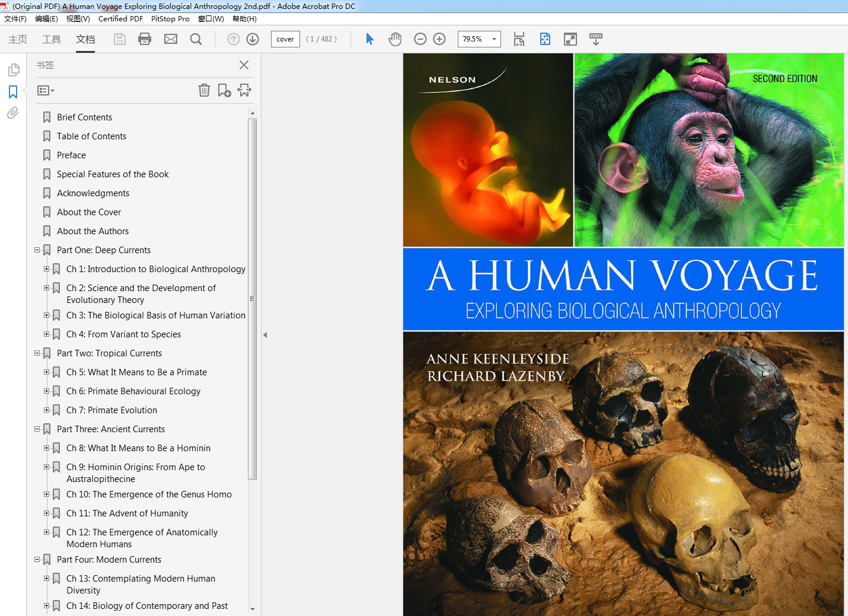Zoom in with plus icon
The width and height of the screenshot is (848, 616).
pyautogui.click(x=439, y=39)
